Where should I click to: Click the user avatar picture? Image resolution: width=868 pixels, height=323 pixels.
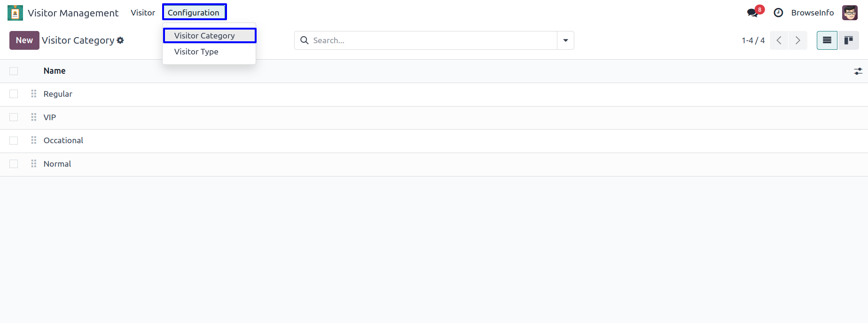pos(850,13)
